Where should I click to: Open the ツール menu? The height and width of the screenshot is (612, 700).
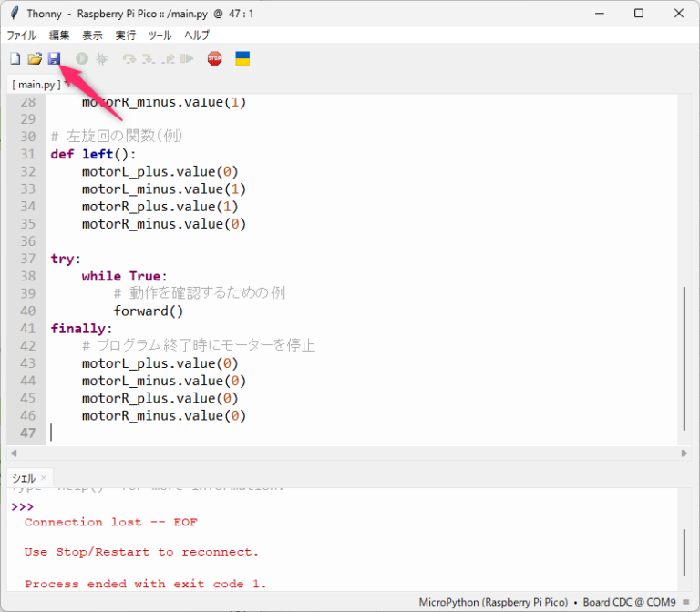[160, 36]
